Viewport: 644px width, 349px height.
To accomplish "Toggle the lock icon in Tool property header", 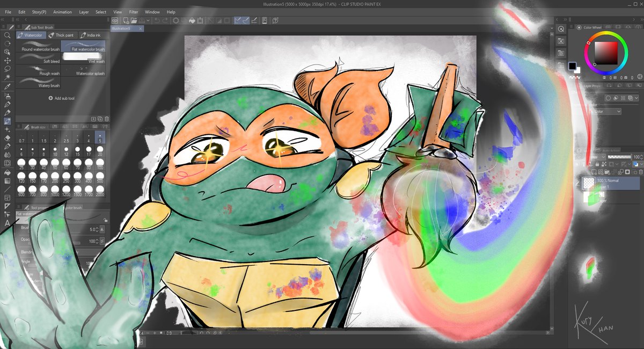I will coord(105,220).
